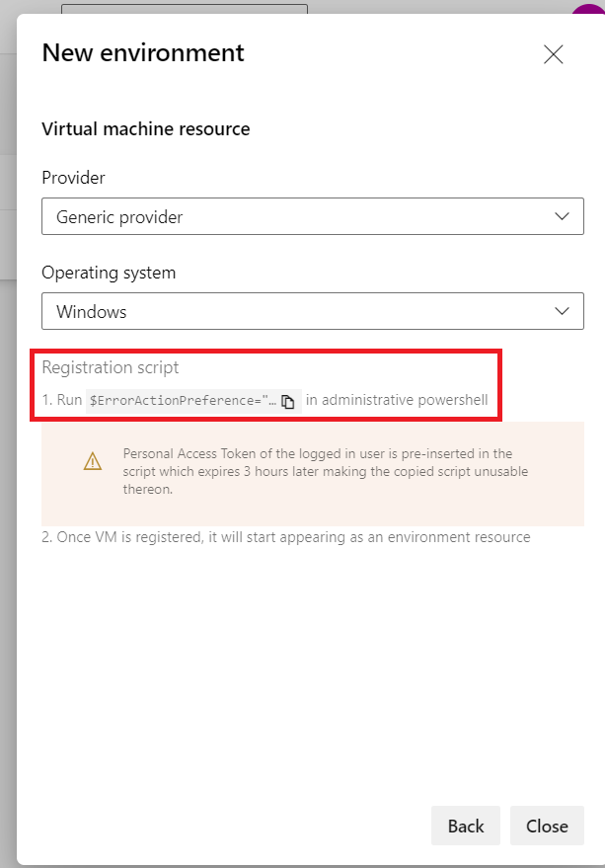Click the background box behind the panel top
Screen dimensions: 605x868
tap(184, 8)
